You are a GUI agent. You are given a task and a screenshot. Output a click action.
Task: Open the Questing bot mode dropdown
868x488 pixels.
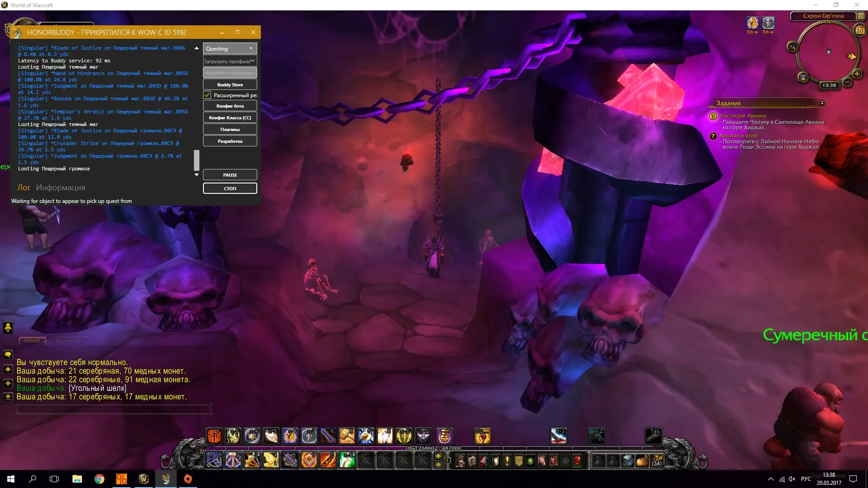point(230,48)
